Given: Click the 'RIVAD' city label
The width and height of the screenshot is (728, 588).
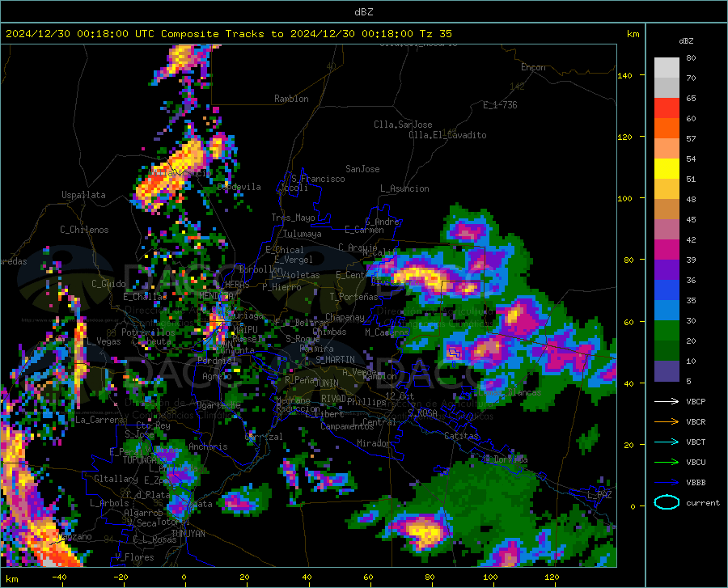Looking at the screenshot, I should [333, 399].
